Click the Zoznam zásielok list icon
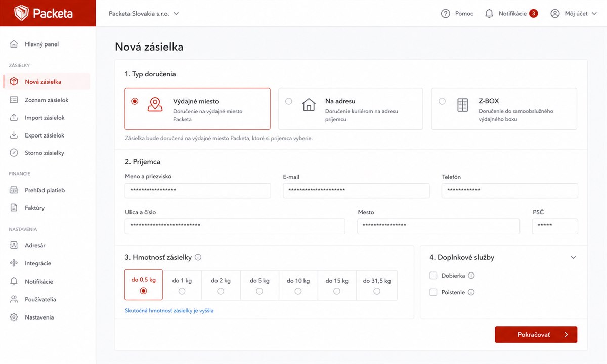 (x=14, y=100)
